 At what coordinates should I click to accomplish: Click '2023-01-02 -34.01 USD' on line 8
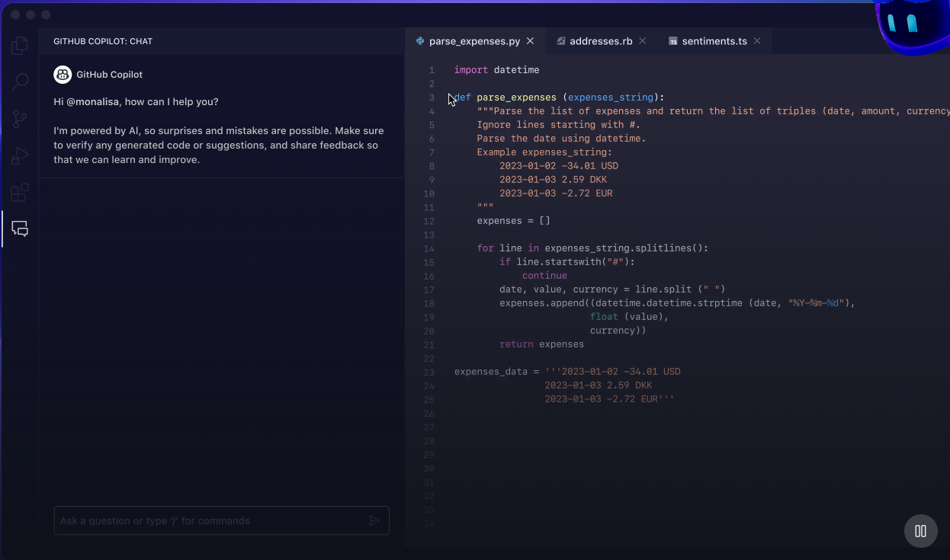tap(559, 166)
